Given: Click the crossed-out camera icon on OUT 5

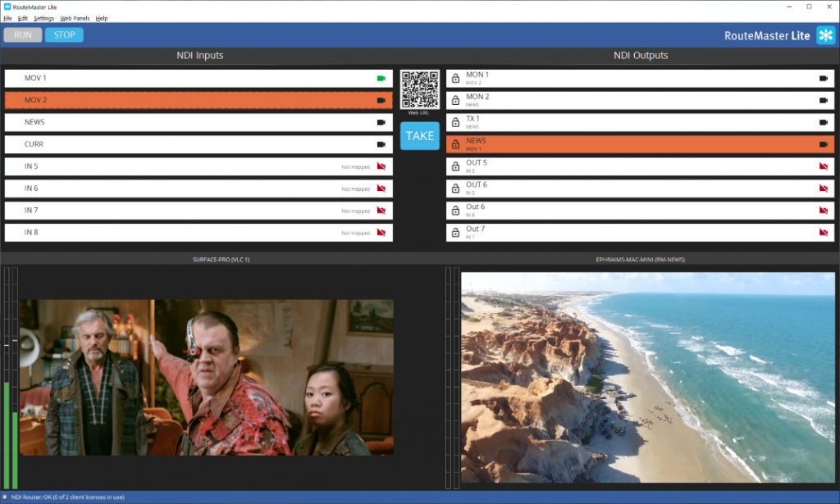Looking at the screenshot, I should [824, 167].
